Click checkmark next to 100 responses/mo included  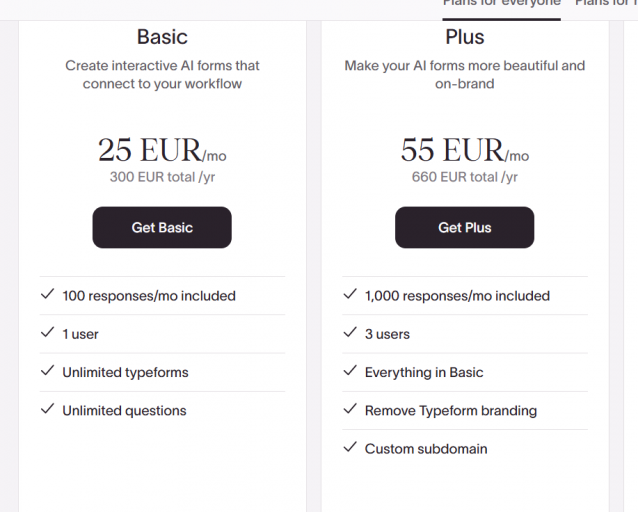pos(47,295)
